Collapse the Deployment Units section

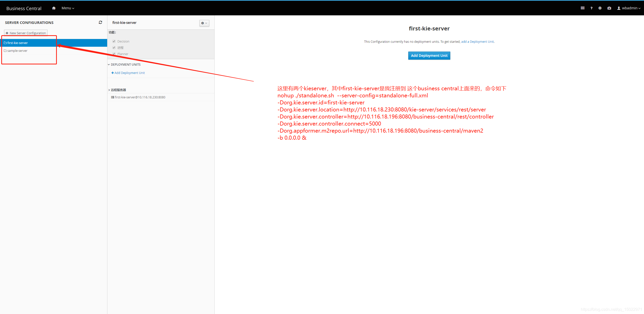[109, 65]
